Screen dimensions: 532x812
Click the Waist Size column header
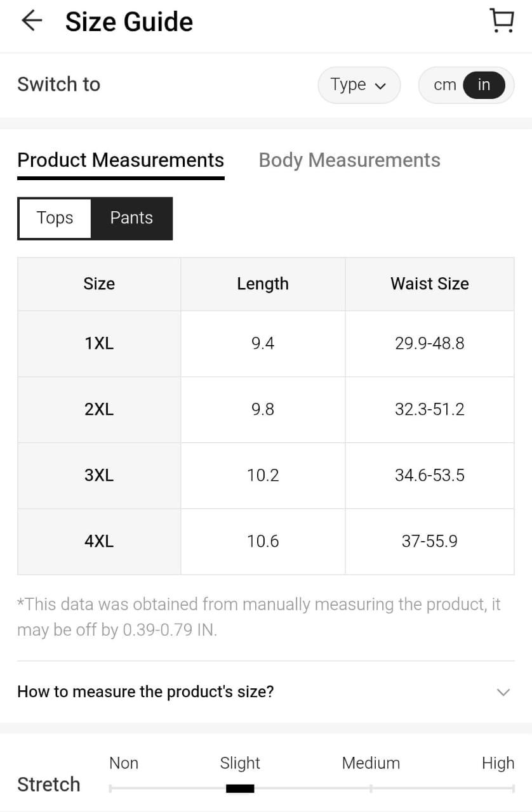(x=429, y=284)
